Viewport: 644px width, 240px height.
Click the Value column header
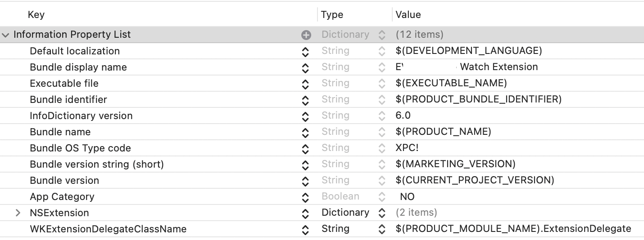408,15
